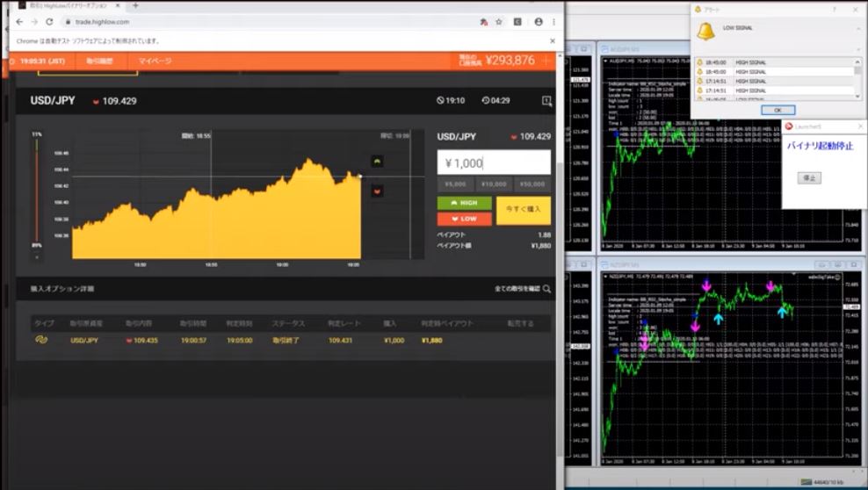This screenshot has width=868, height=490.
Task: Click the chart panel icon right of 04:29
Action: [546, 101]
